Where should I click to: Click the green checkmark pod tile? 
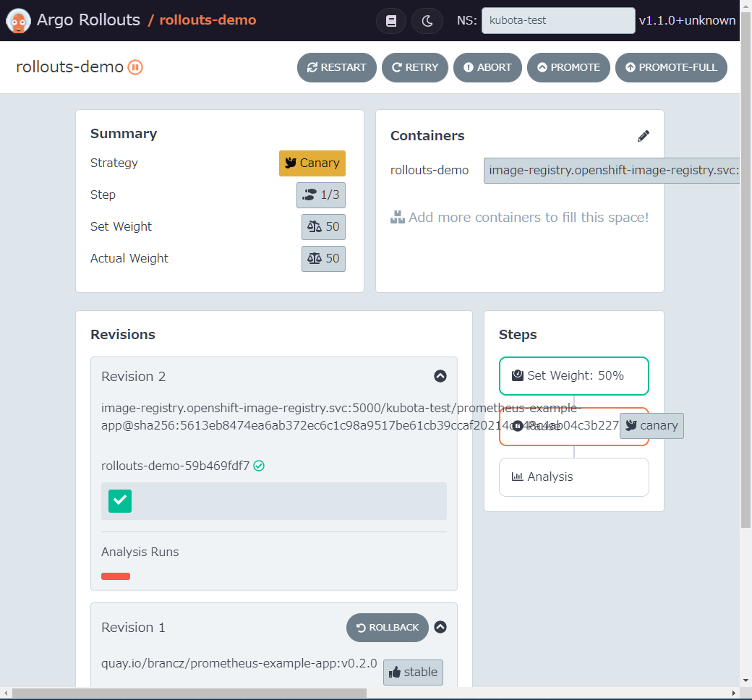[x=120, y=501]
